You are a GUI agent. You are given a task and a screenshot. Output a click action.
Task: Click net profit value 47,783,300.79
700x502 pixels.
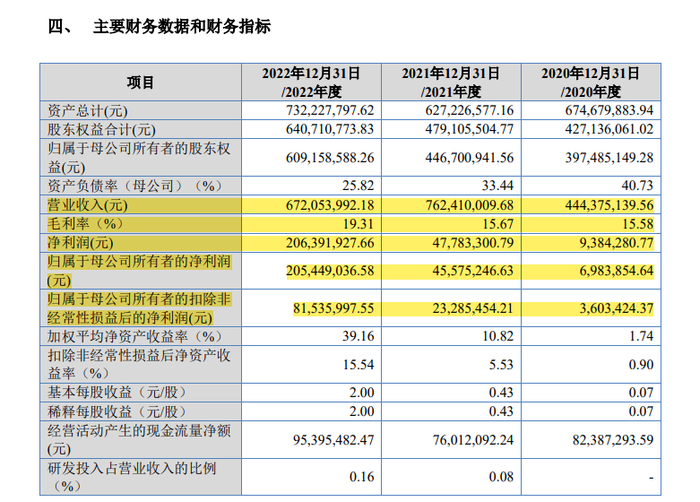pyautogui.click(x=473, y=243)
